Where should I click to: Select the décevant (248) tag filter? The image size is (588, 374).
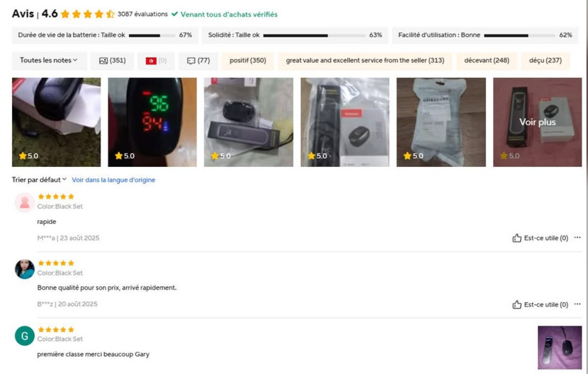486,61
